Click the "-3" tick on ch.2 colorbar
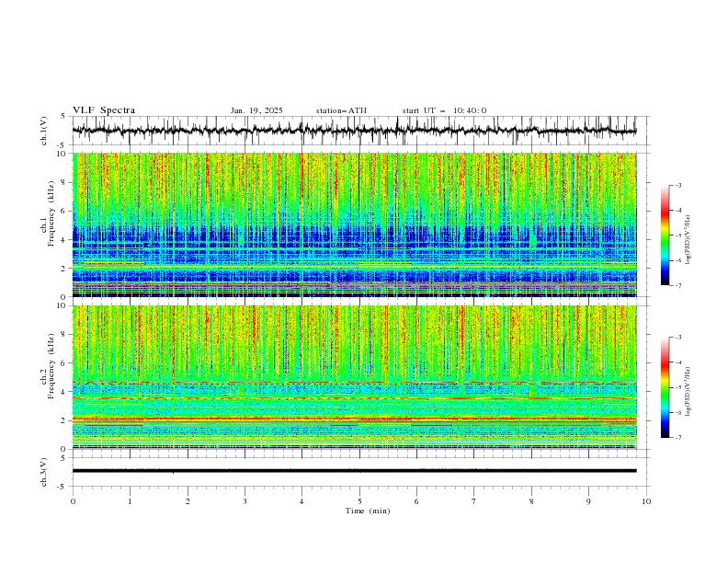Image resolution: width=728 pixels, height=563 pixels. coord(678,338)
